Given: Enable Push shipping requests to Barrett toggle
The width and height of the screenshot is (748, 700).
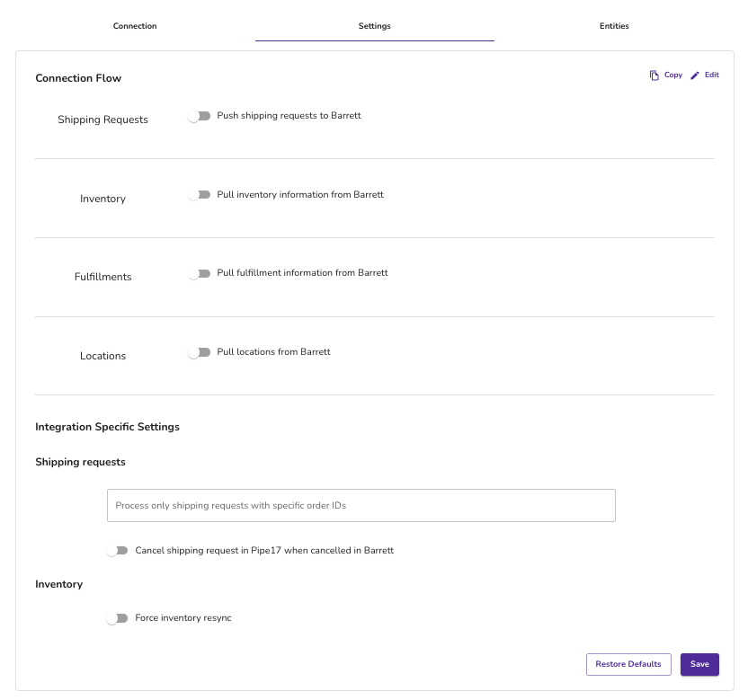Looking at the screenshot, I should [199, 116].
